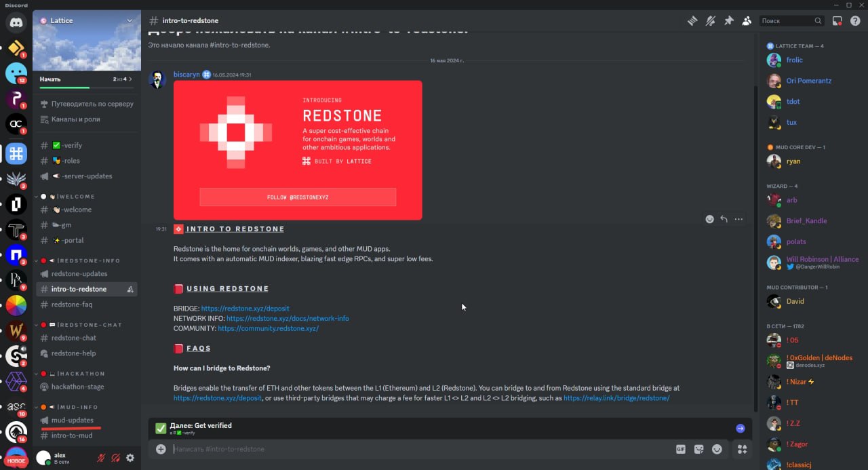Click the НОВОЕ badge in server list
Image resolution: width=868 pixels, height=470 pixels.
[16, 461]
